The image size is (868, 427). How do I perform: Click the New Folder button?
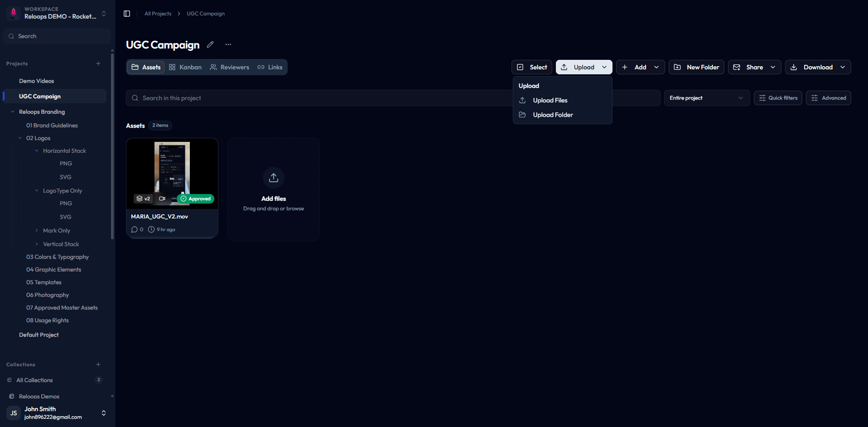pyautogui.click(x=696, y=67)
